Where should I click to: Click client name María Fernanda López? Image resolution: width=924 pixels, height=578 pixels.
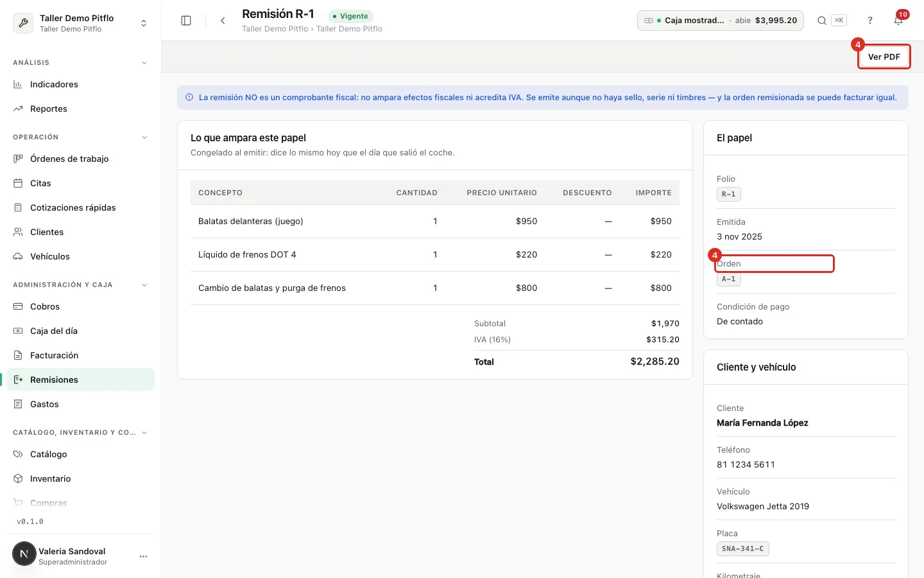pos(762,423)
